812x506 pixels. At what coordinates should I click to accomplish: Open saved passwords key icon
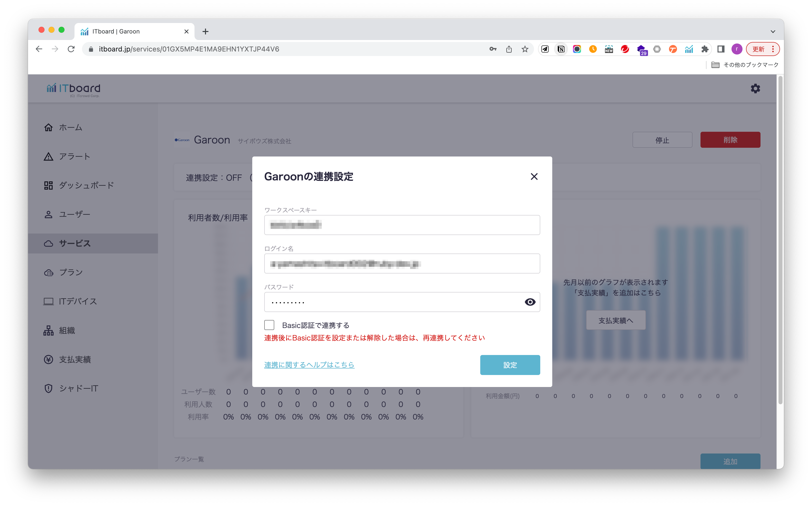point(493,49)
